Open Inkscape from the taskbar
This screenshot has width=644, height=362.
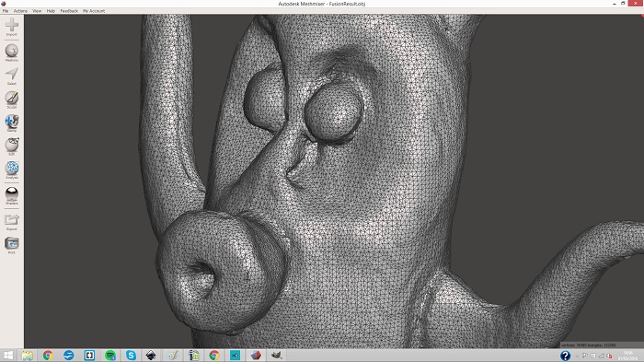click(x=151, y=356)
